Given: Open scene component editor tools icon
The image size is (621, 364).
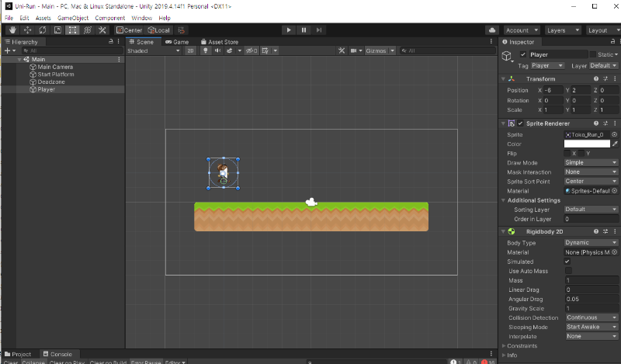Looking at the screenshot, I should [x=342, y=50].
